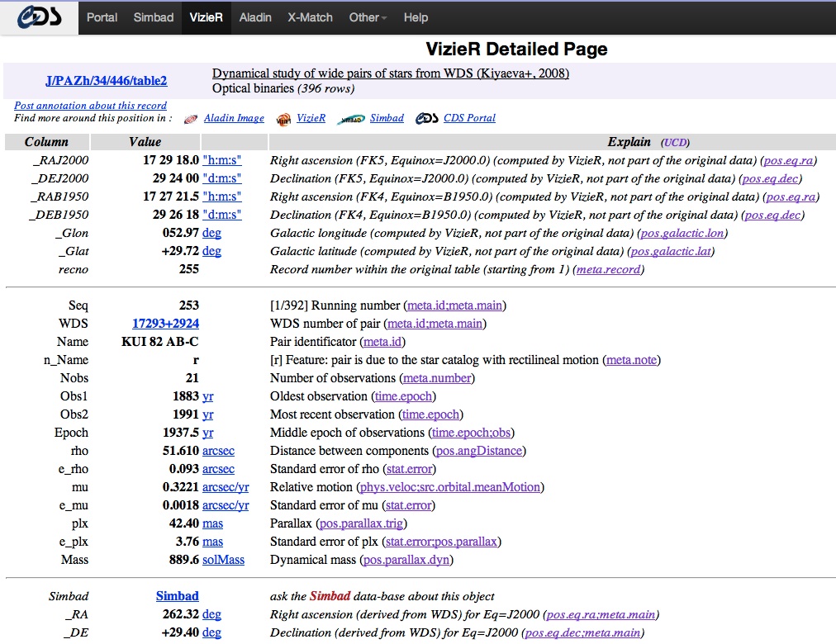Screen dimensions: 836x644
Task: Select the VizieR tab in navbar
Action: click(207, 17)
